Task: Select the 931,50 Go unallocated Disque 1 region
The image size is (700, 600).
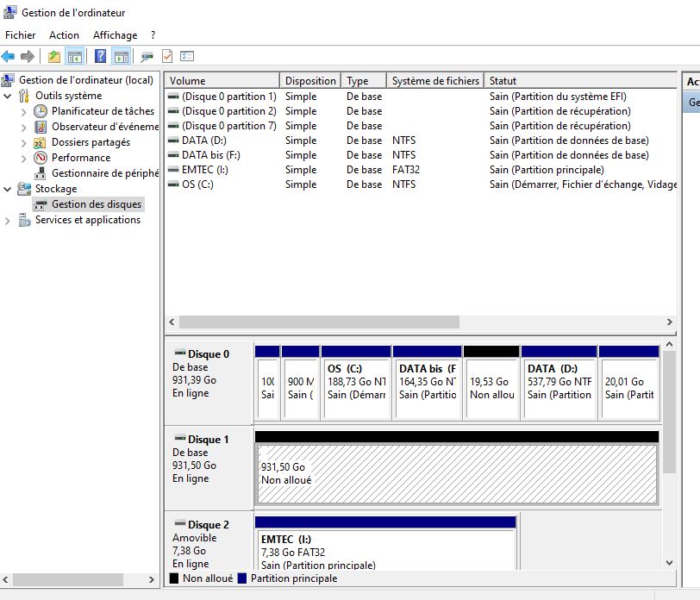Action: tap(457, 473)
